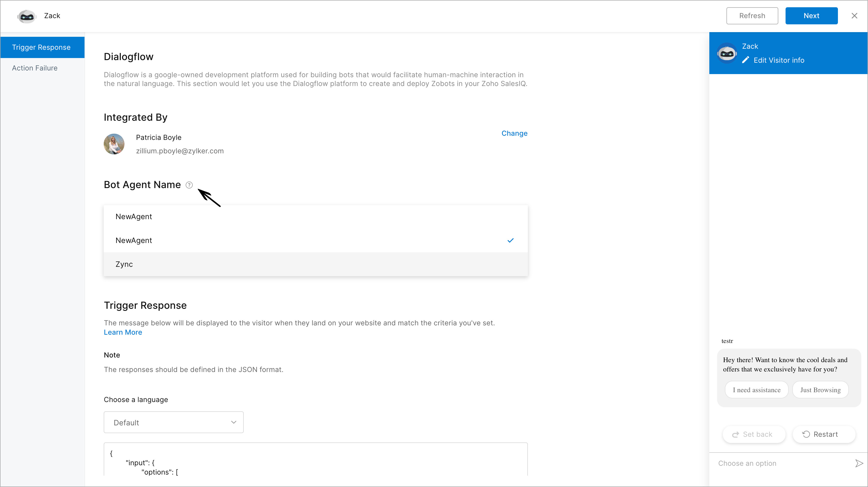Screen dimensions: 868x487
Task: Switch to the Action Failure tab
Action: (34, 68)
